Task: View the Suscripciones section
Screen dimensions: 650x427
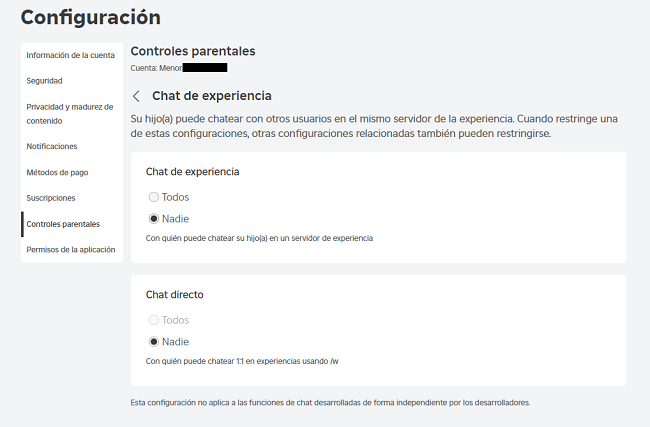Action: pos(51,198)
